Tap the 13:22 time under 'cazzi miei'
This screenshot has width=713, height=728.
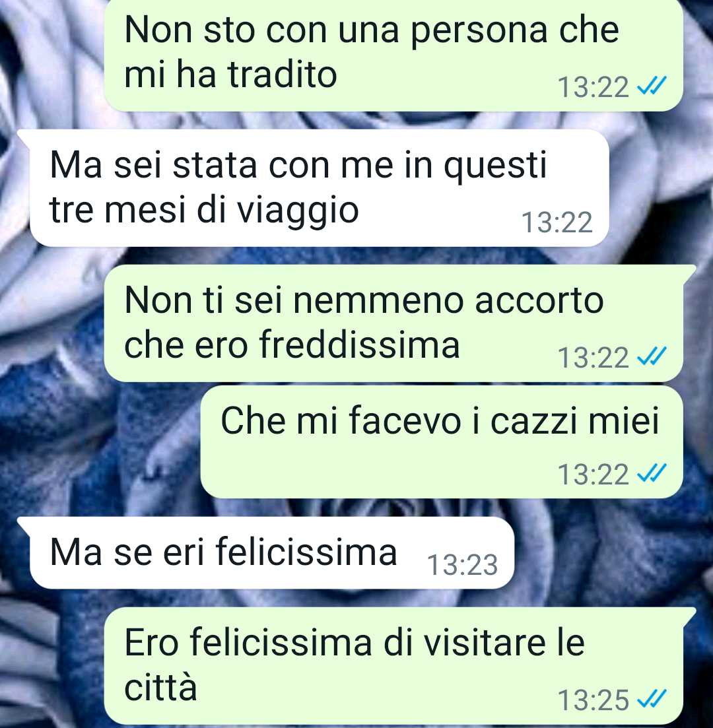click(593, 475)
